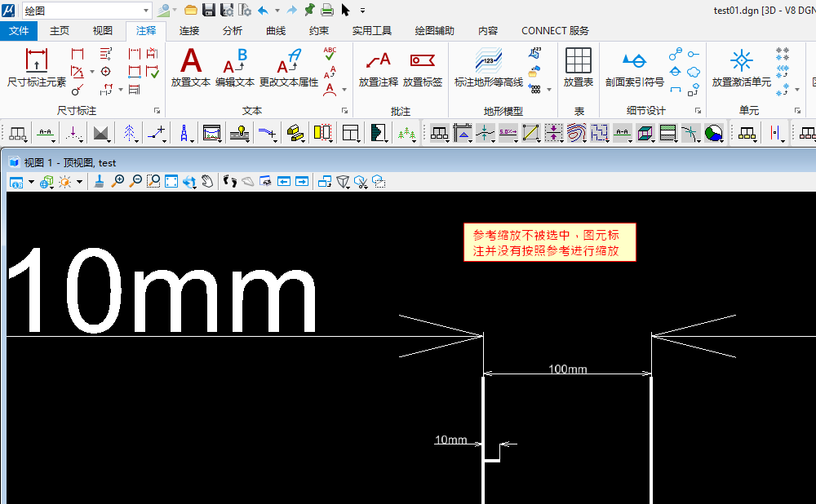Choose the 放置标签 place label tool
Viewport: 816px width, 504px height.
pos(422,68)
